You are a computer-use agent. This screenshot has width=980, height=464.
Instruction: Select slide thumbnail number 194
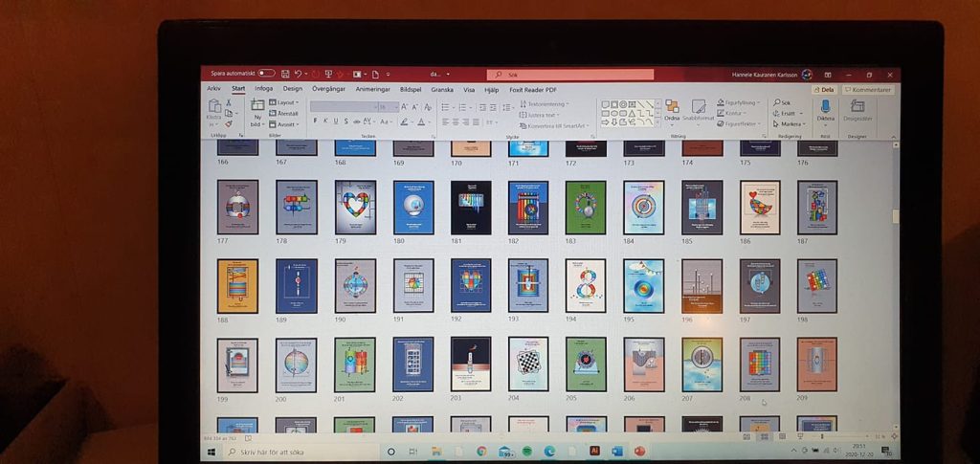click(585, 285)
